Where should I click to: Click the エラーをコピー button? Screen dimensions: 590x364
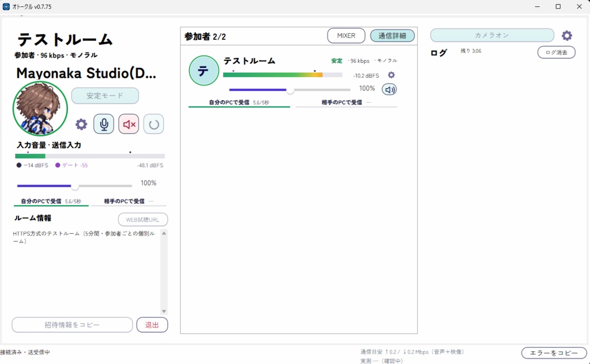pyautogui.click(x=554, y=352)
